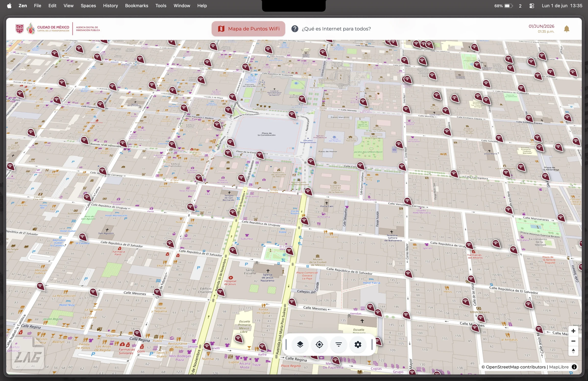Open Mapa de Puntos WiFi tab
Image resolution: width=588 pixels, height=381 pixels.
(x=248, y=29)
